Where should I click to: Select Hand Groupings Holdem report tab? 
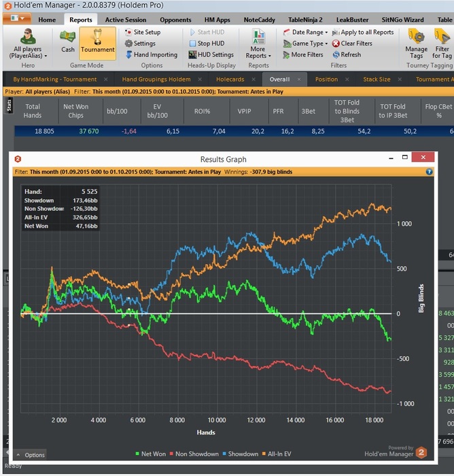click(156, 80)
